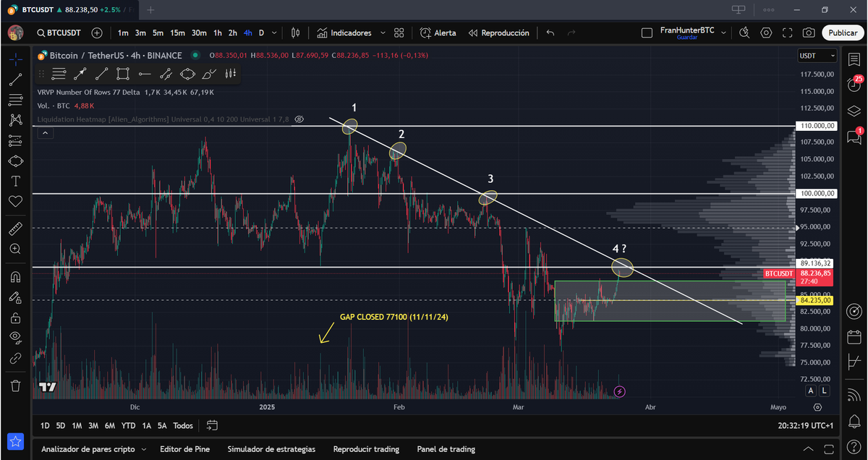This screenshot has width=868, height=460.
Task: Undo the last action
Action: pyautogui.click(x=550, y=33)
